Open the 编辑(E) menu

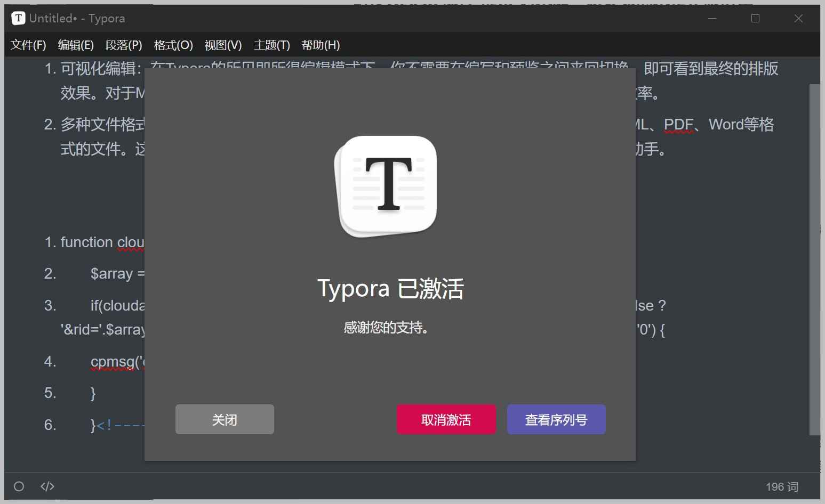[76, 45]
